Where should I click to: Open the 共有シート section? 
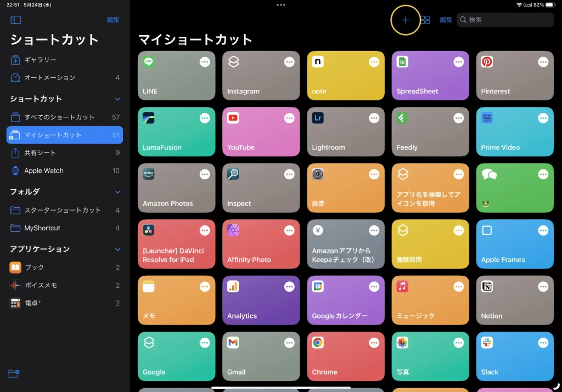(38, 153)
